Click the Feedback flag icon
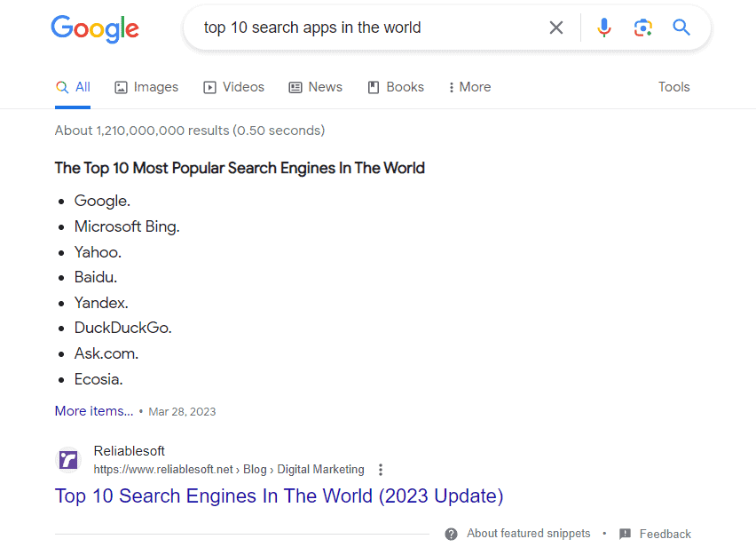Image resolution: width=756 pixels, height=547 pixels. pyautogui.click(x=624, y=534)
